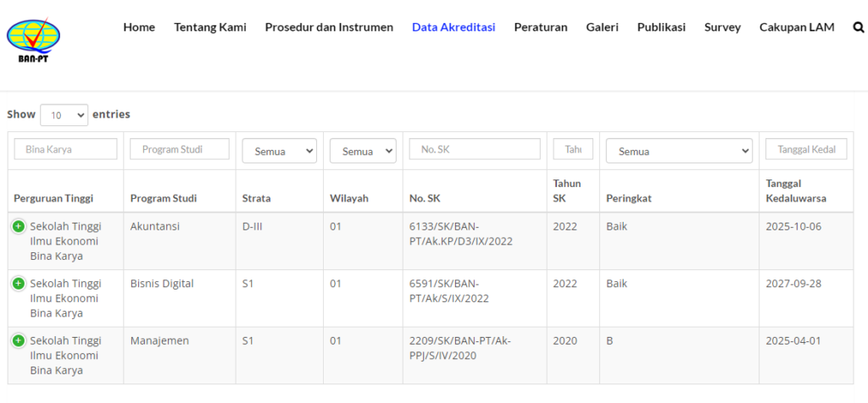Click SK number 6133/SK/BAN-PT/Ak.KP/D3/IX/2022
Image resolution: width=868 pixels, height=403 pixels.
[460, 234]
